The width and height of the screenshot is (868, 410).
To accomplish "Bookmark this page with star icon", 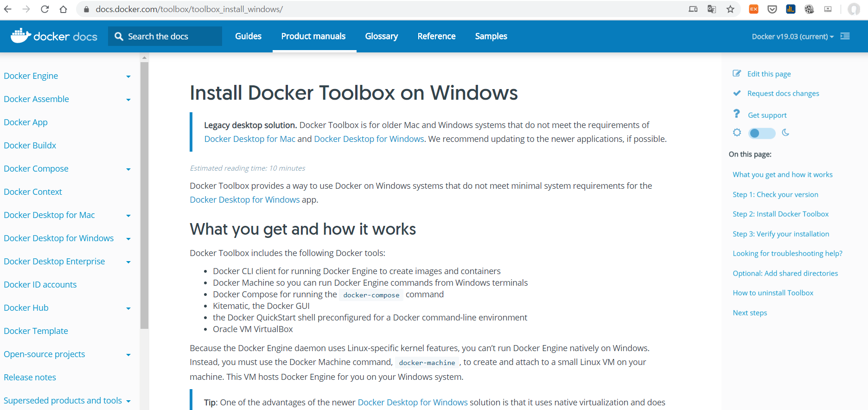I will (730, 9).
